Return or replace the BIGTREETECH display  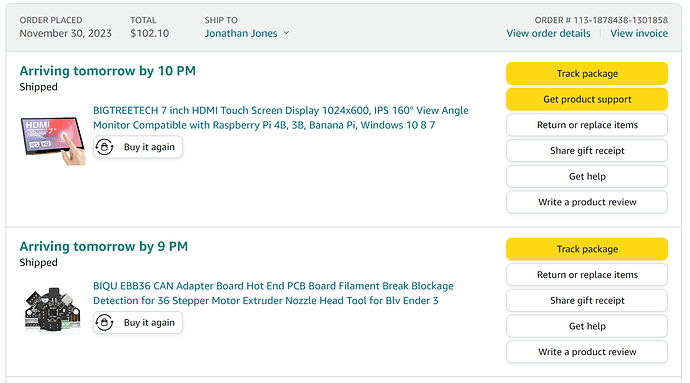tap(587, 125)
